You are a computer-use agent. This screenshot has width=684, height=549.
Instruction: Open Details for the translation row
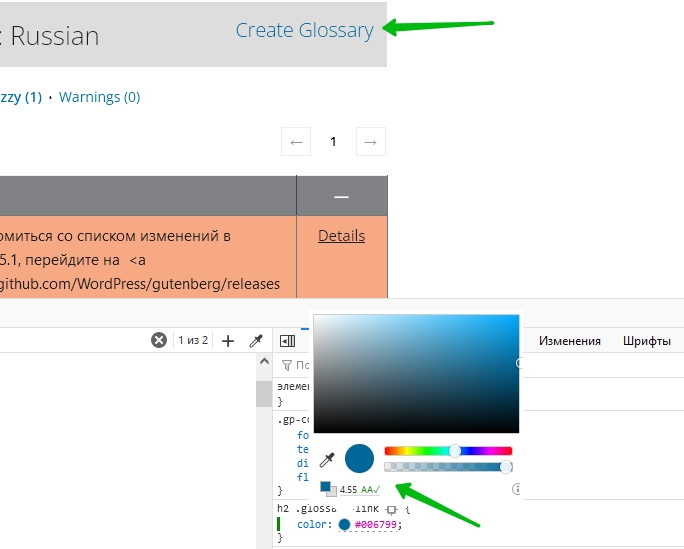pyautogui.click(x=341, y=236)
